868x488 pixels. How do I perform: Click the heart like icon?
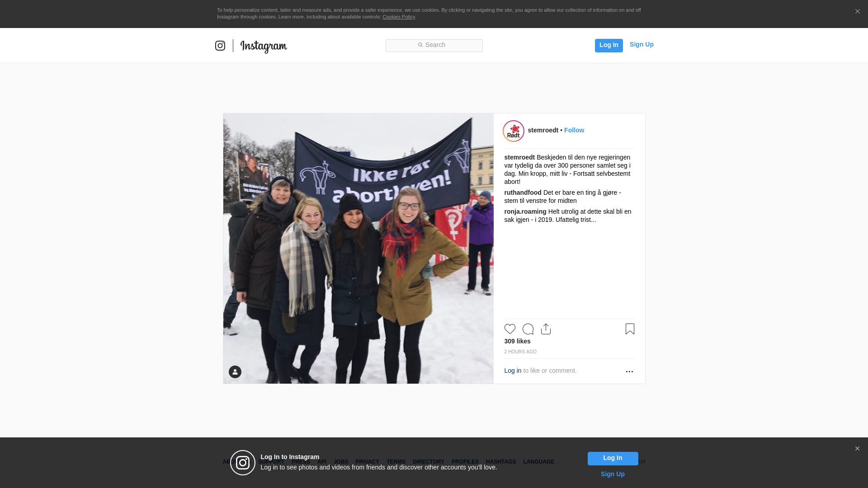coord(509,329)
